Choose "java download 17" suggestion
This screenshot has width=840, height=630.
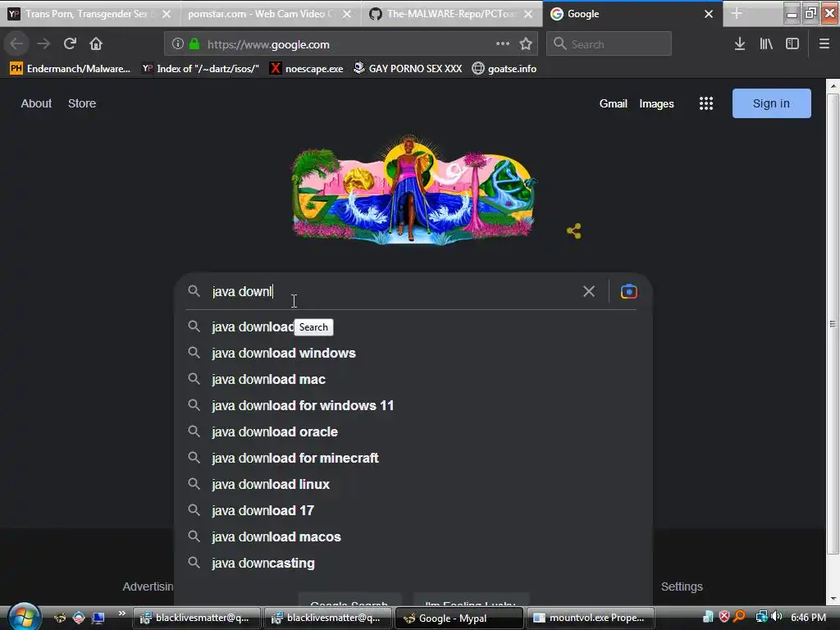(x=413, y=510)
